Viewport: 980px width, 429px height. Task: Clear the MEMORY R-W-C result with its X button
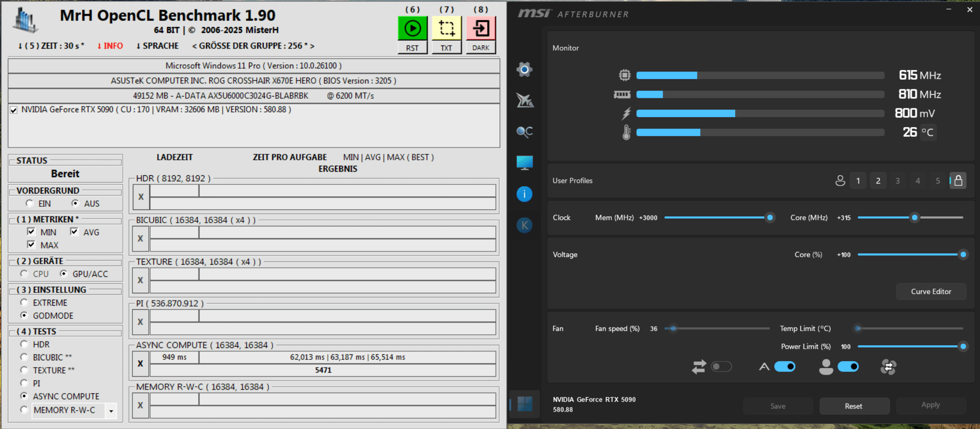click(141, 405)
